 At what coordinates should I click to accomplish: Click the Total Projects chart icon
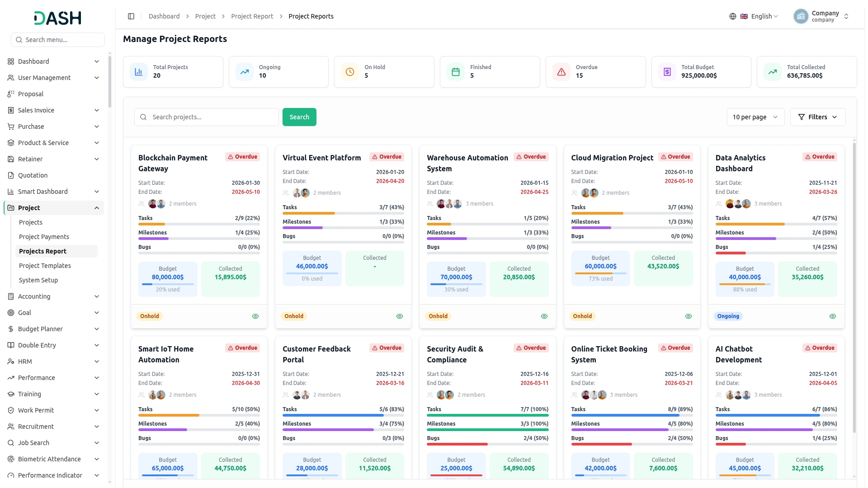[x=139, y=72]
